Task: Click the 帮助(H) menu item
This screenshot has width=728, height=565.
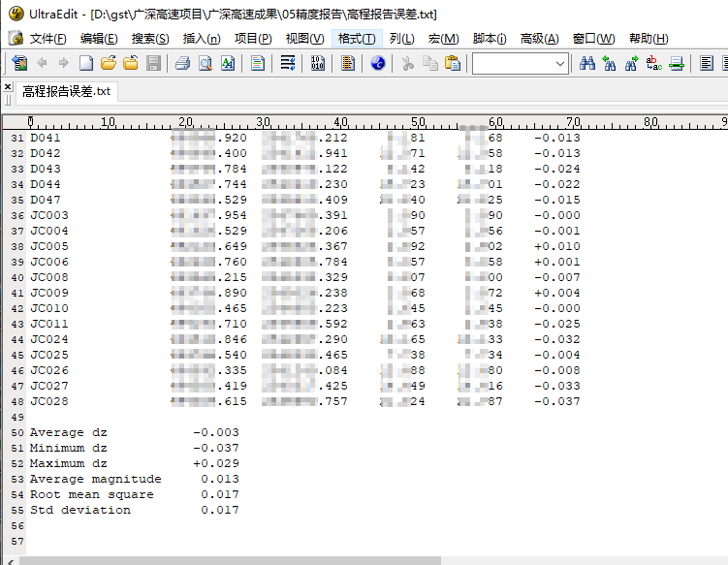Action: point(648,39)
